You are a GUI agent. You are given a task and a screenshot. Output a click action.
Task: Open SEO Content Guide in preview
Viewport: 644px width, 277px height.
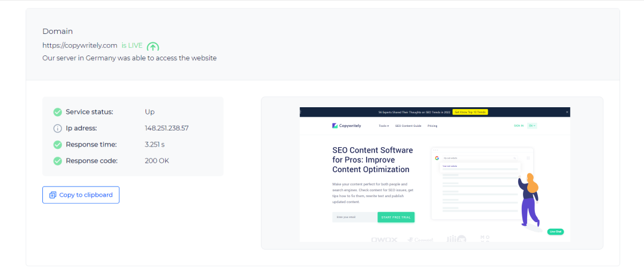(x=408, y=126)
